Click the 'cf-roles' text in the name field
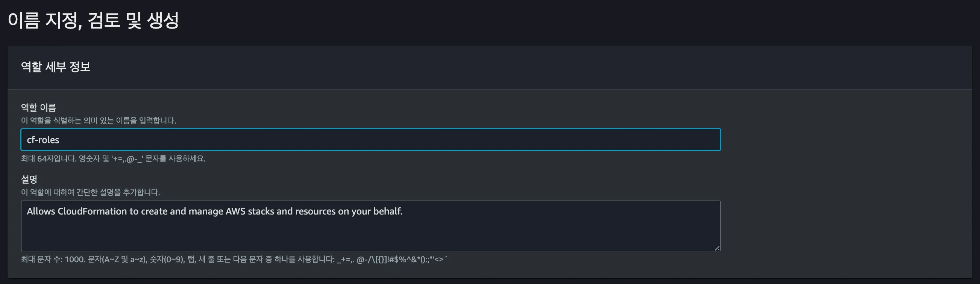Screen dimensions: 980x284 tap(43, 140)
